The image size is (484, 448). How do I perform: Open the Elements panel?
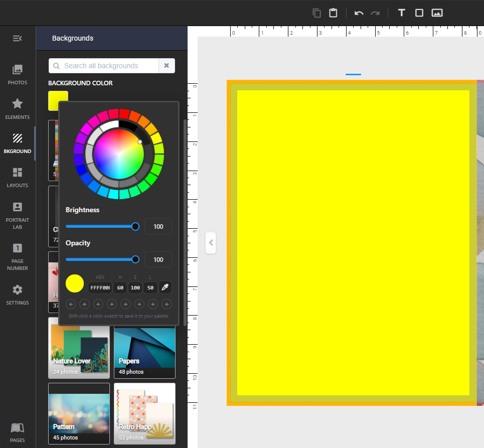tap(17, 109)
